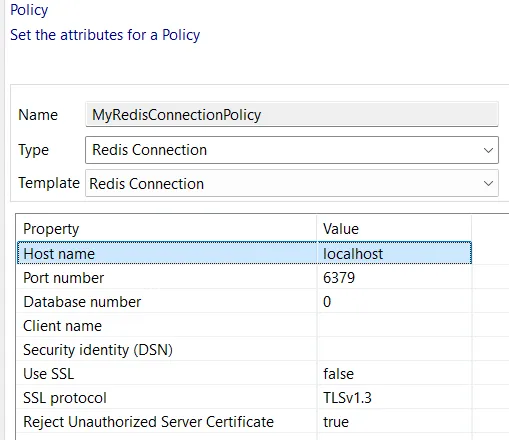Click the empty Client name value cell
The width and height of the screenshot is (509, 440).
[394, 326]
